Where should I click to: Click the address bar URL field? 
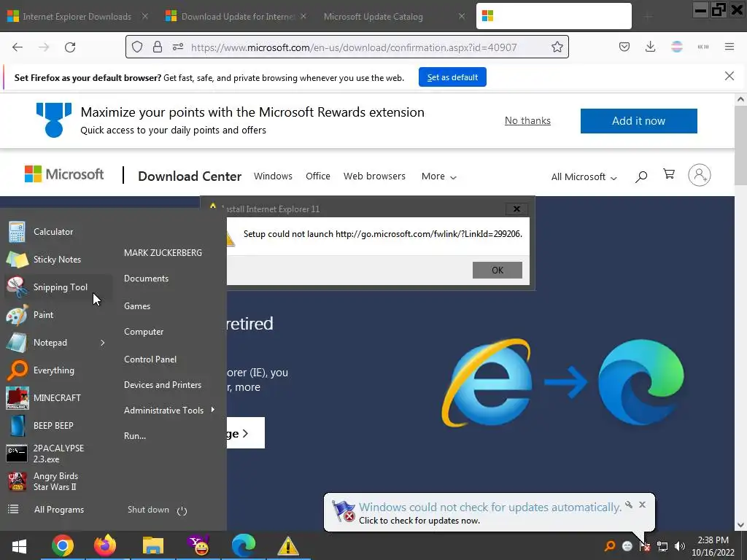(x=354, y=47)
